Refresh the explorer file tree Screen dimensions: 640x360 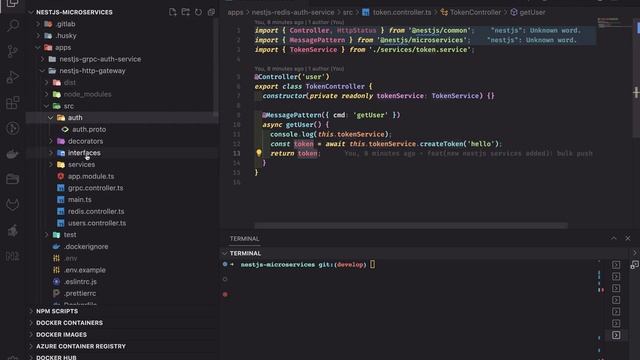click(198, 12)
